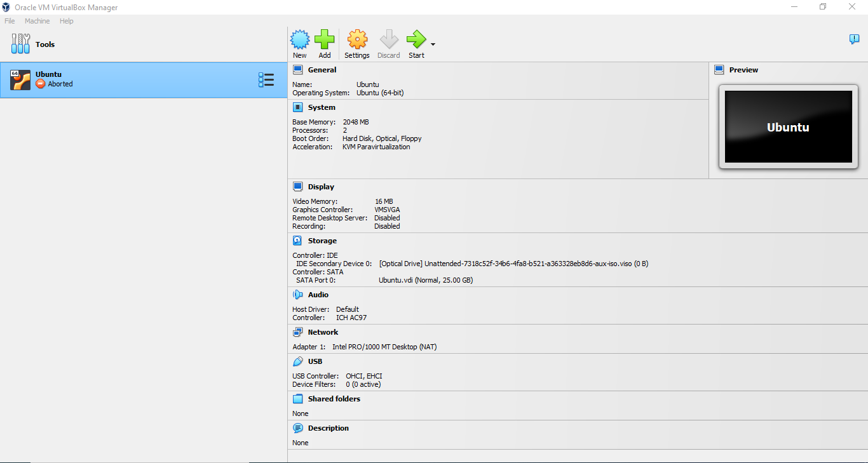Click the Controller: SATA label
Screen dimensions: 868x463
point(318,272)
